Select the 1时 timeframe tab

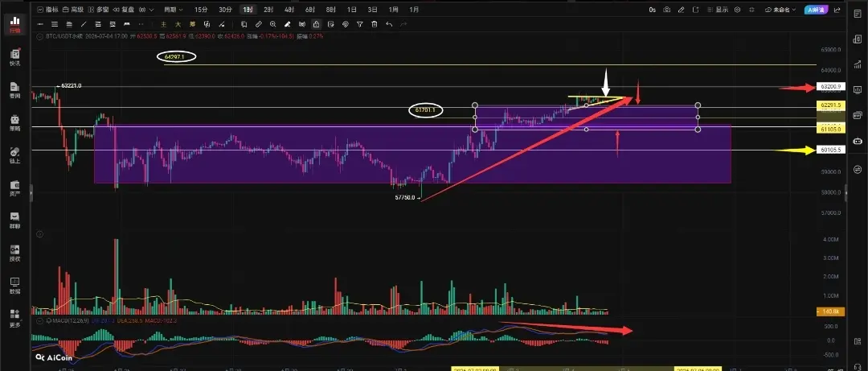pos(248,10)
